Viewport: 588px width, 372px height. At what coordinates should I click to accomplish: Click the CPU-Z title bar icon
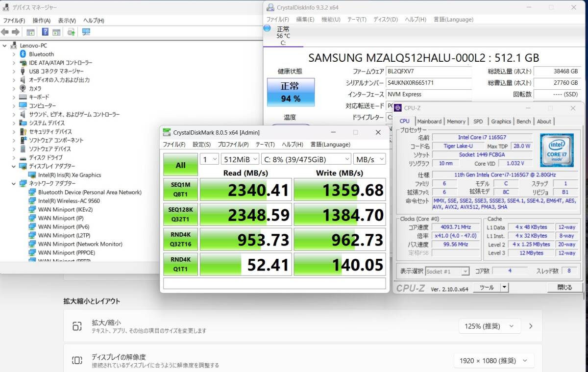[x=398, y=108]
